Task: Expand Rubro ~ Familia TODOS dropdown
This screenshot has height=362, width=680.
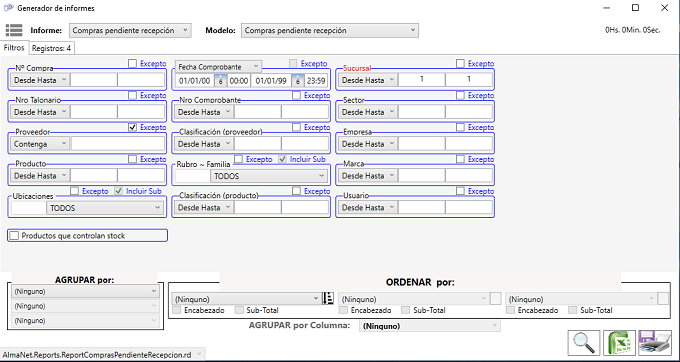Action: click(268, 176)
